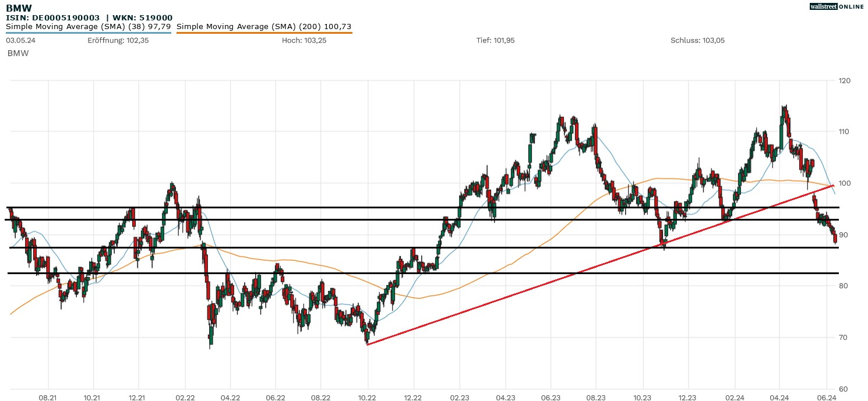Click the BMW series label above chart
This screenshot has height=401, width=868.
pyautogui.click(x=18, y=53)
